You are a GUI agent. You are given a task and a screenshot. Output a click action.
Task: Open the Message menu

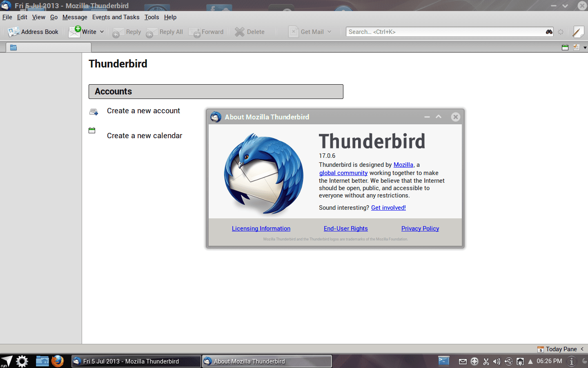point(75,17)
